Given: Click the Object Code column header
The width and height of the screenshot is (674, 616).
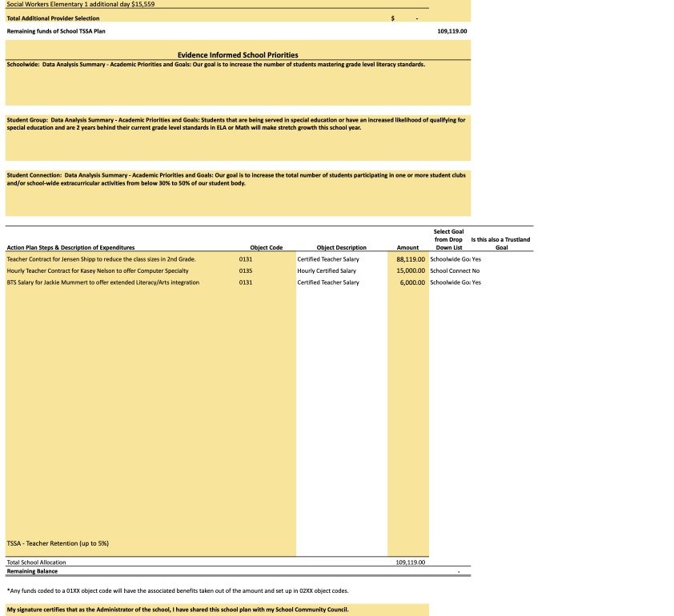Looking at the screenshot, I should click(266, 248).
